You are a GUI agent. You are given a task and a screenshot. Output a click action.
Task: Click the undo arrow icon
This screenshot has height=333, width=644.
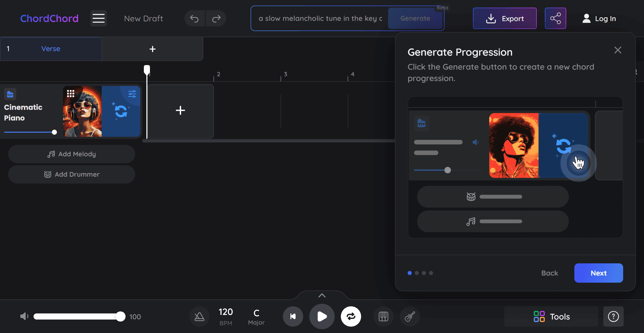pos(194,18)
